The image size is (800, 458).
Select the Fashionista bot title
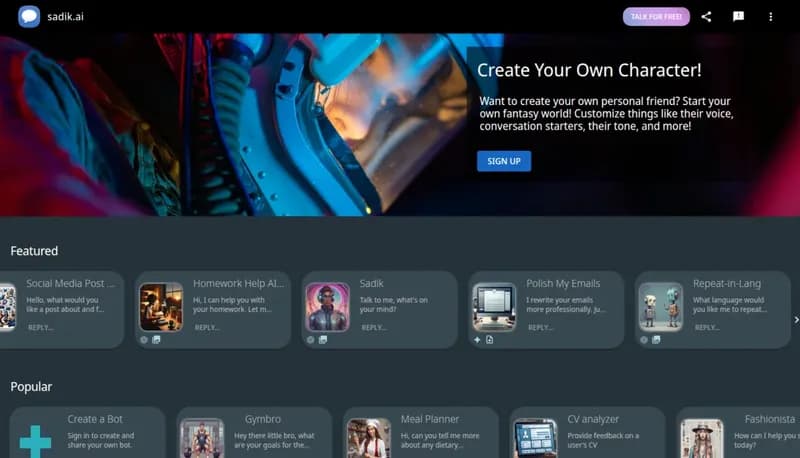tap(769, 419)
